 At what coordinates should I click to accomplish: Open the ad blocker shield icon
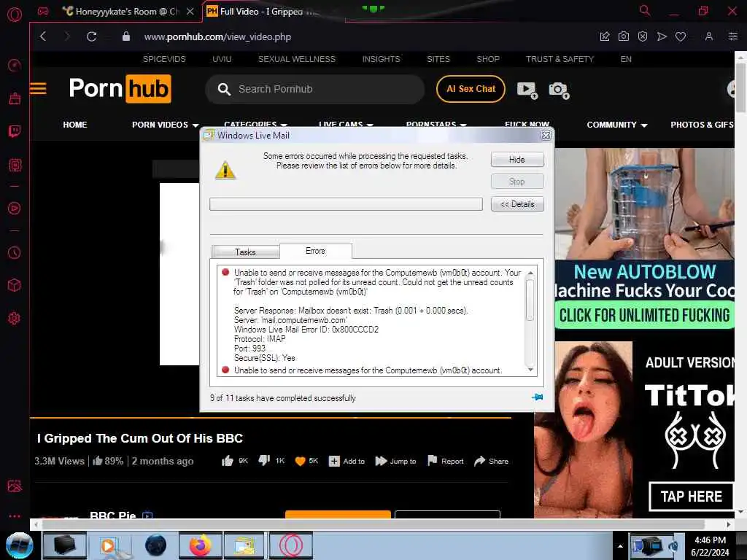coord(643,36)
